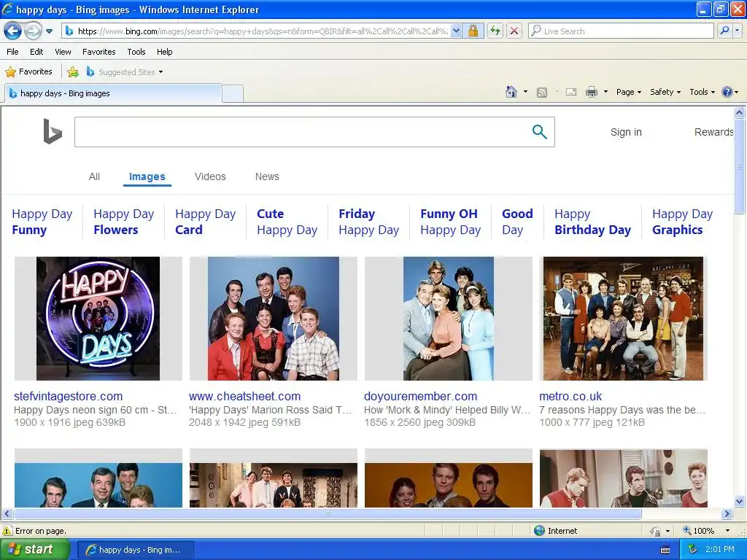The height and width of the screenshot is (560, 747).
Task: Open the cheatsheet.com cast photo thumbnail
Action: coord(273,319)
